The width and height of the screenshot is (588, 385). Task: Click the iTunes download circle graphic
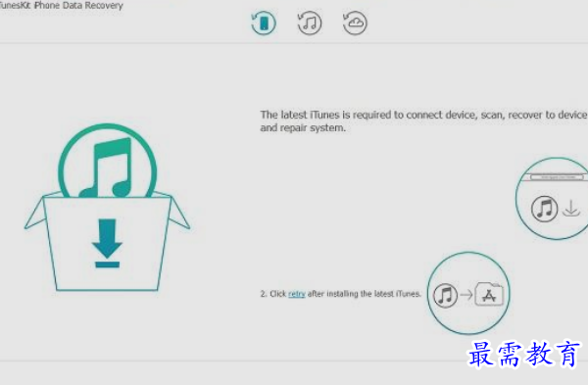(553, 198)
